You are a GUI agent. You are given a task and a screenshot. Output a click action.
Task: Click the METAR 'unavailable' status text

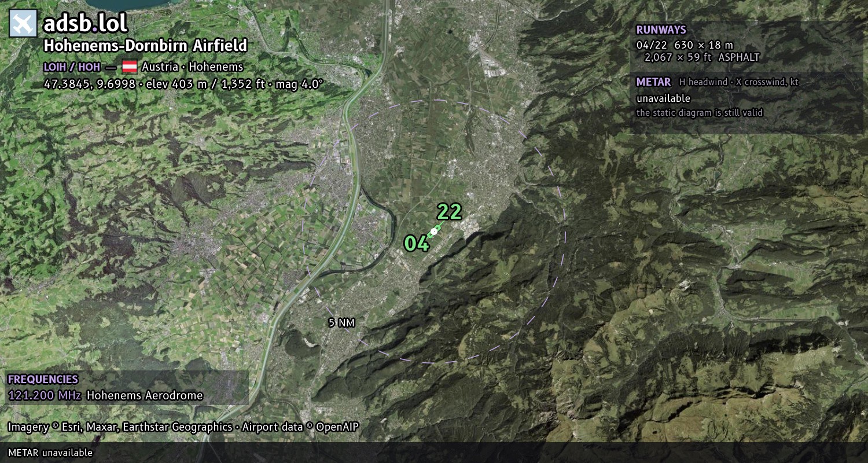pyautogui.click(x=663, y=98)
